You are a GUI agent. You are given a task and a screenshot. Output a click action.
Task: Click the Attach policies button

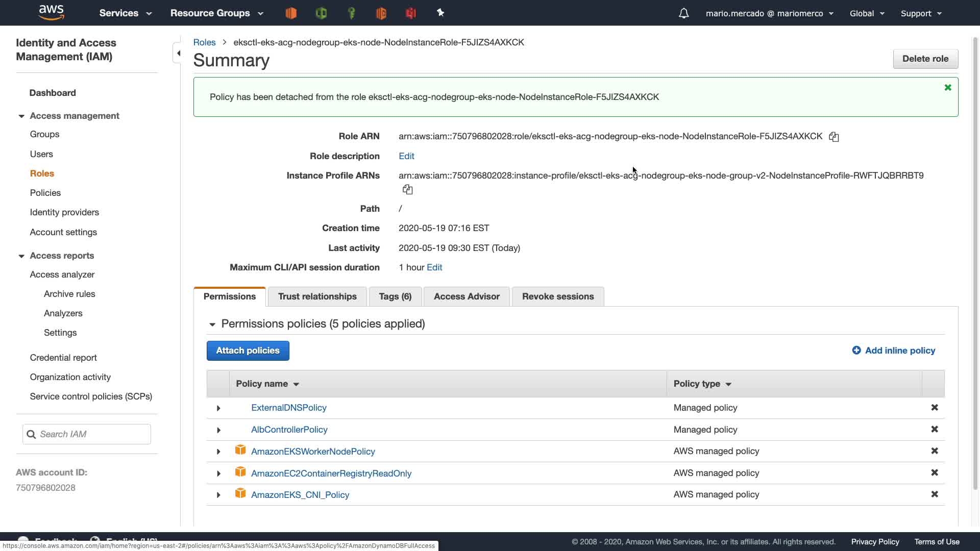pos(248,350)
